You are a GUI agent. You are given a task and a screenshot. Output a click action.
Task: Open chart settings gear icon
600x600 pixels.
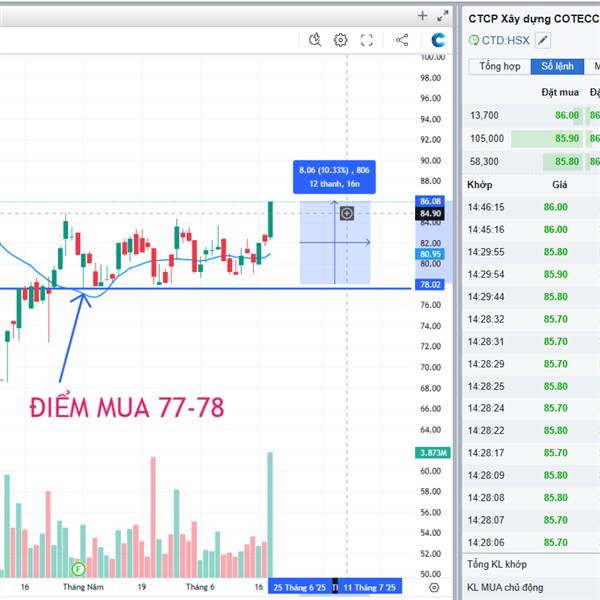(341, 40)
